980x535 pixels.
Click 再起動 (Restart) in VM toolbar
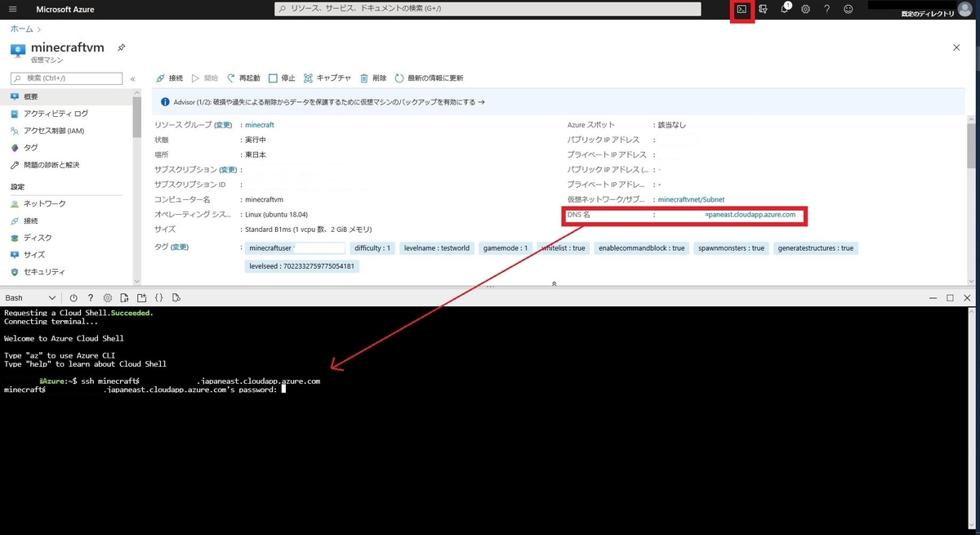coord(243,78)
